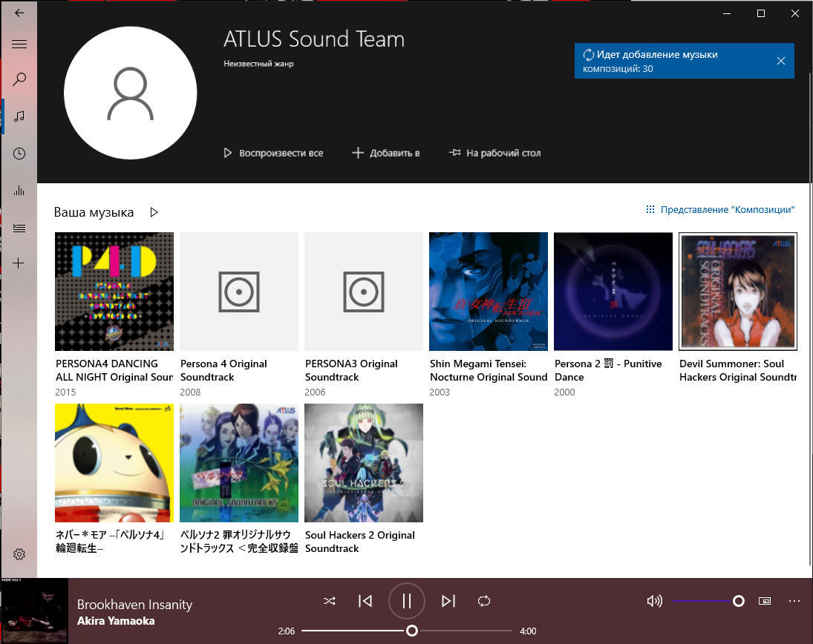Image resolution: width=813 pixels, height=644 pixels.
Task: Mute the volume speaker icon
Action: point(654,601)
